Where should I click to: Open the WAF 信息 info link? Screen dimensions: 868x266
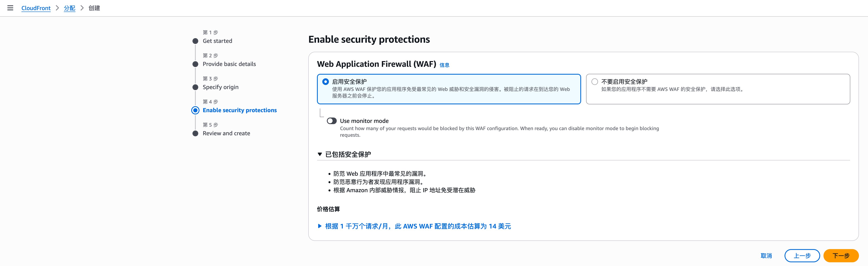pos(445,65)
